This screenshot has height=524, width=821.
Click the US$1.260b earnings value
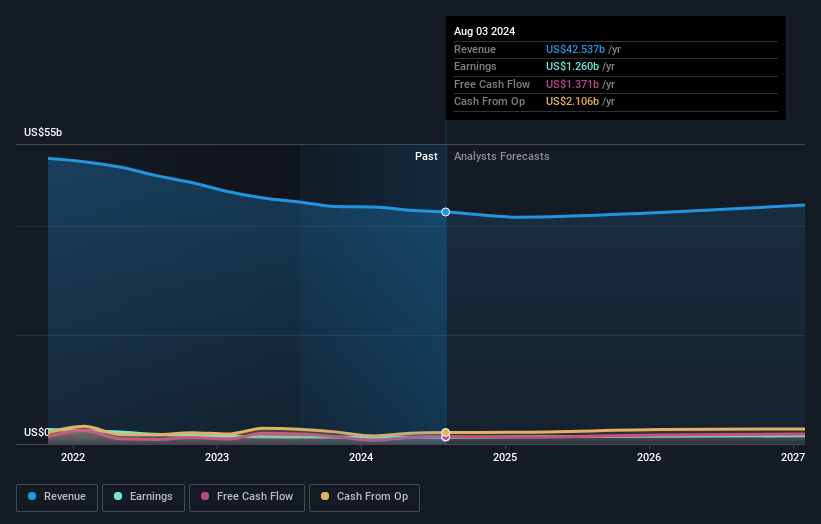pos(572,66)
